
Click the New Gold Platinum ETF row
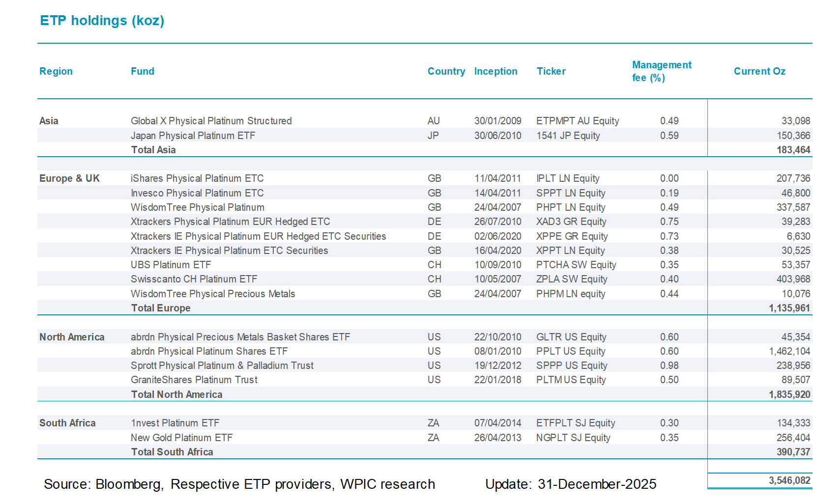pyautogui.click(x=181, y=438)
